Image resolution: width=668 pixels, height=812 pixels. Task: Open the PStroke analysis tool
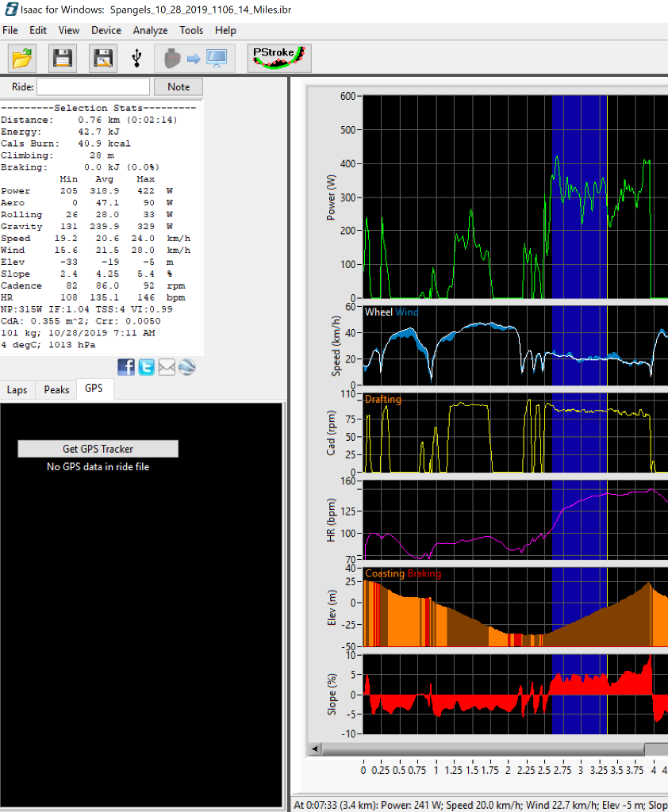pyautogui.click(x=278, y=58)
